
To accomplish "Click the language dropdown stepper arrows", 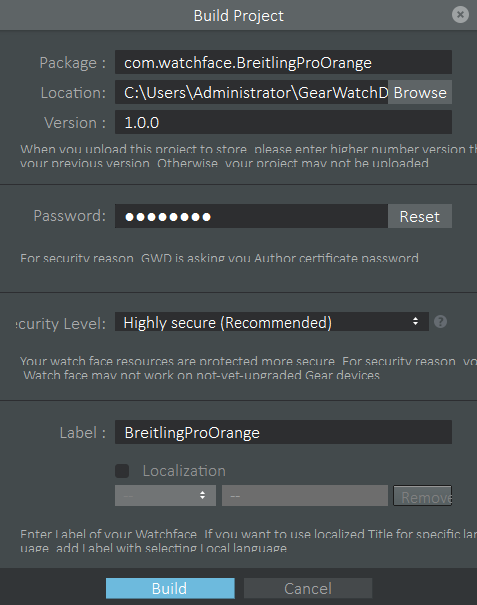I will (x=202, y=495).
